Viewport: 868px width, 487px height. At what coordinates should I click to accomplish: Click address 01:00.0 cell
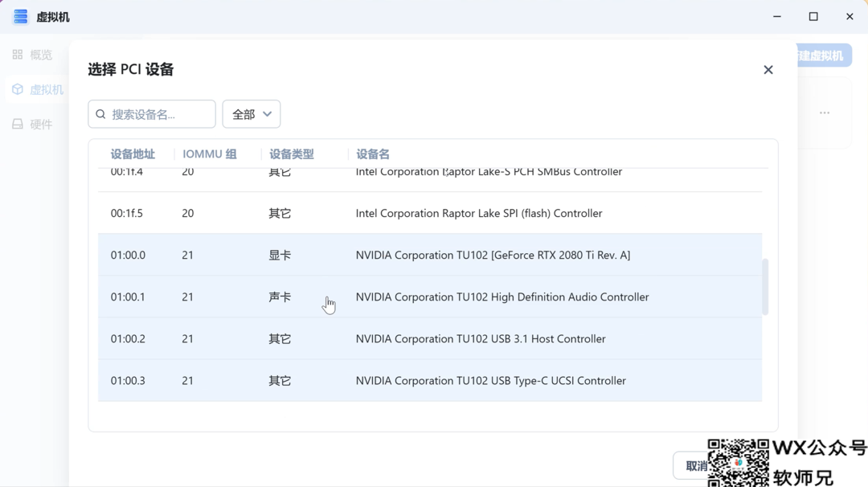click(128, 255)
